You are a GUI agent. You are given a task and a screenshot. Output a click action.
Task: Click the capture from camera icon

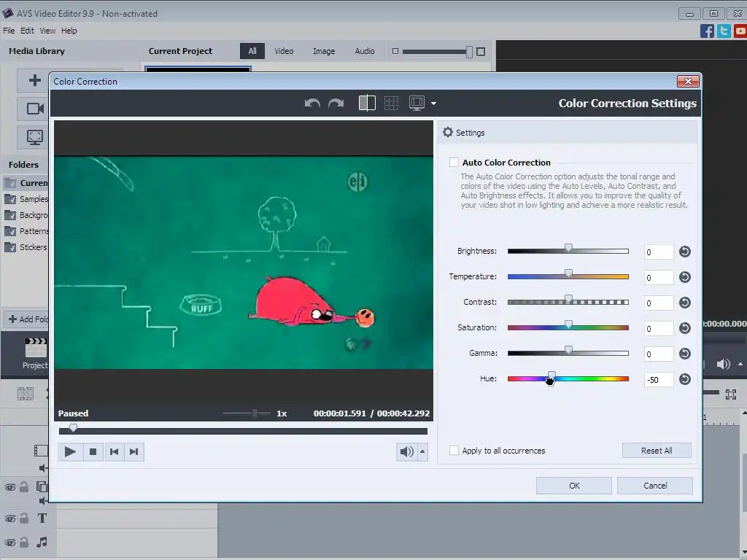point(35,109)
